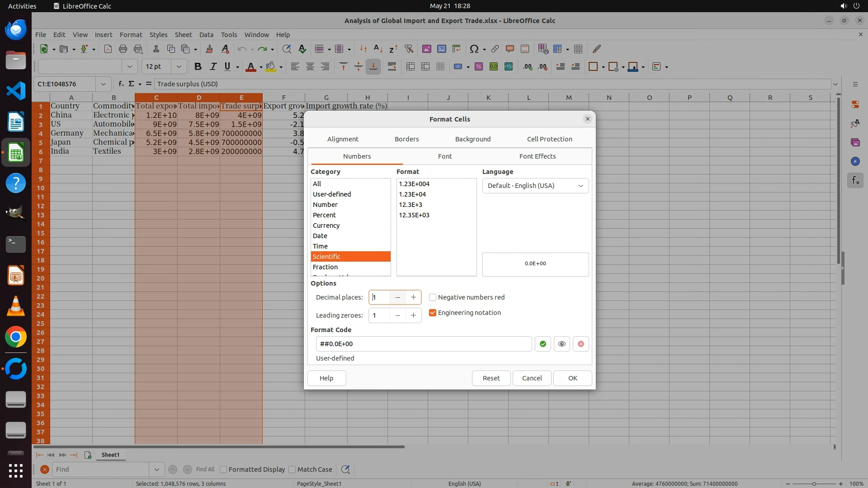Uncheck Engineering notation option

433,313
